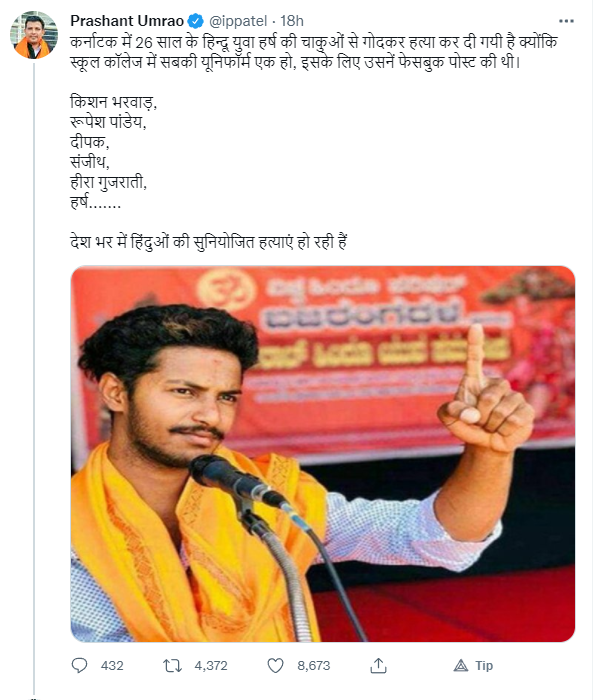Screen dimensions: 594x700
Task: Click the 432 replies count
Action: tap(112, 666)
